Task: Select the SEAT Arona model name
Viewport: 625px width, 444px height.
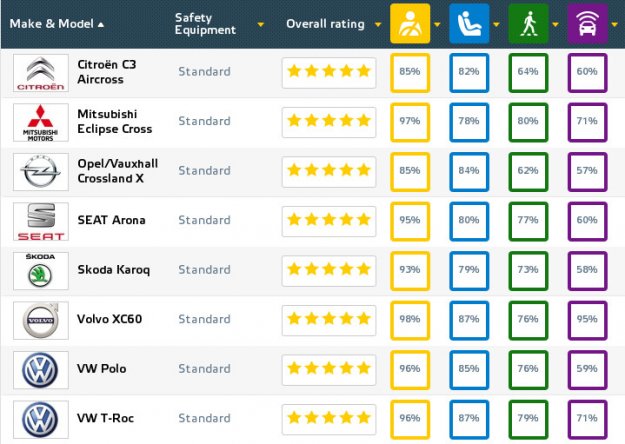Action: pyautogui.click(x=111, y=220)
